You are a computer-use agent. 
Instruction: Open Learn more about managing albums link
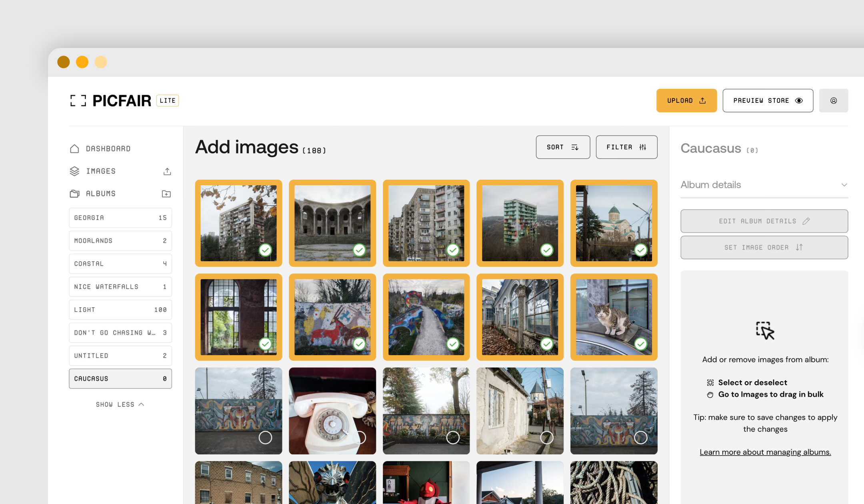coord(765,452)
